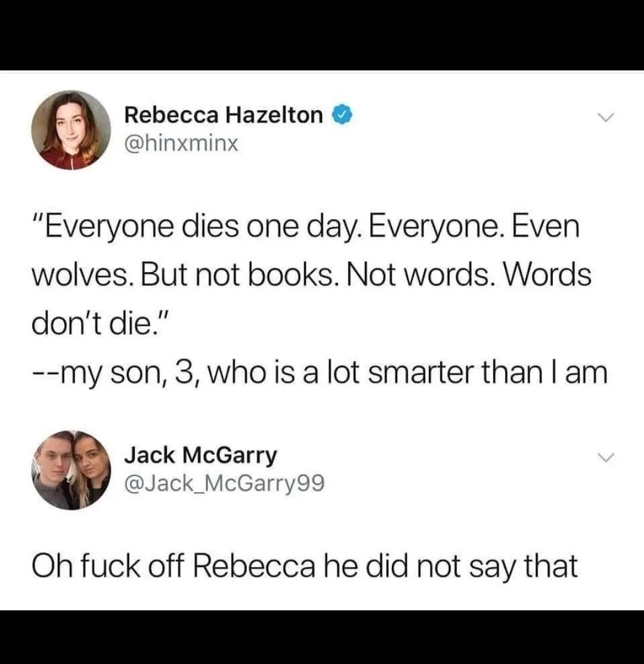
Task: Click the phrase "smarter than I am"
Action: coord(487,373)
